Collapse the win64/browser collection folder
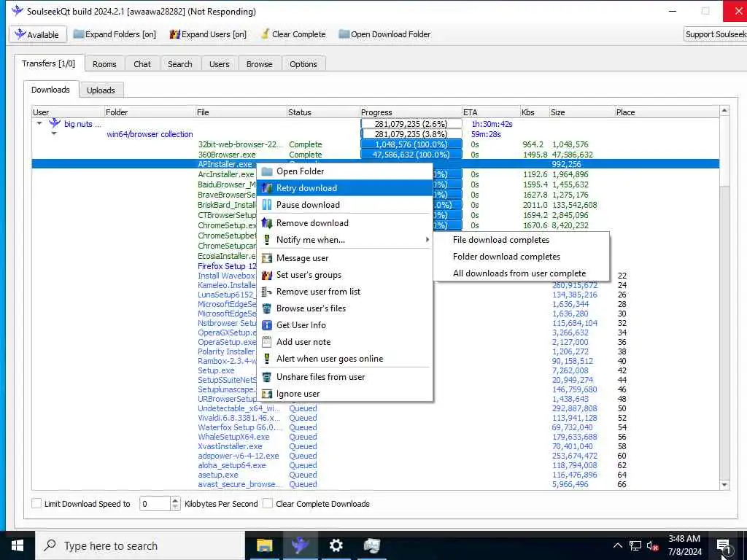Viewport: 747px width, 560px height. pos(54,134)
